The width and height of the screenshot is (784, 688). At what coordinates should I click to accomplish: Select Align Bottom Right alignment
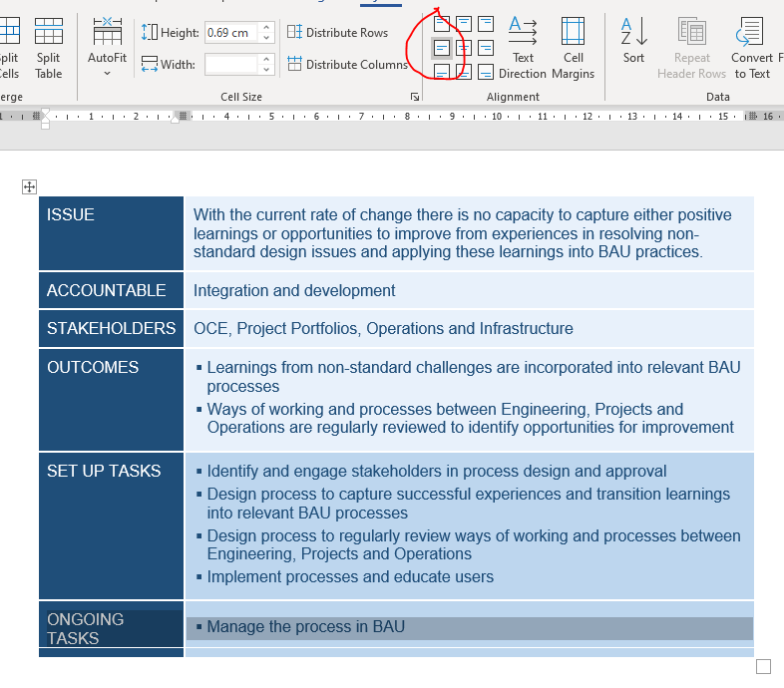coord(486,72)
